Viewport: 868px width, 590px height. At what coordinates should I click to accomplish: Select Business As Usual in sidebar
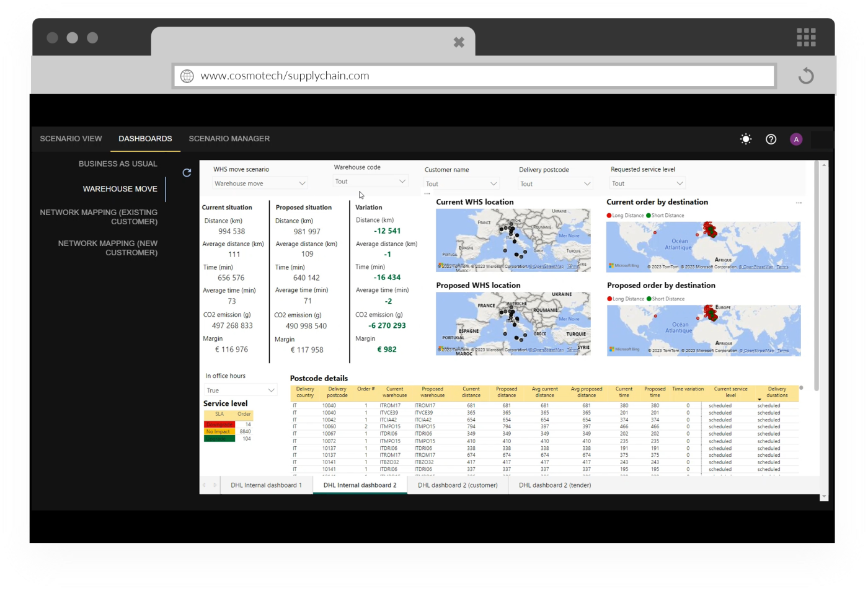tap(118, 164)
